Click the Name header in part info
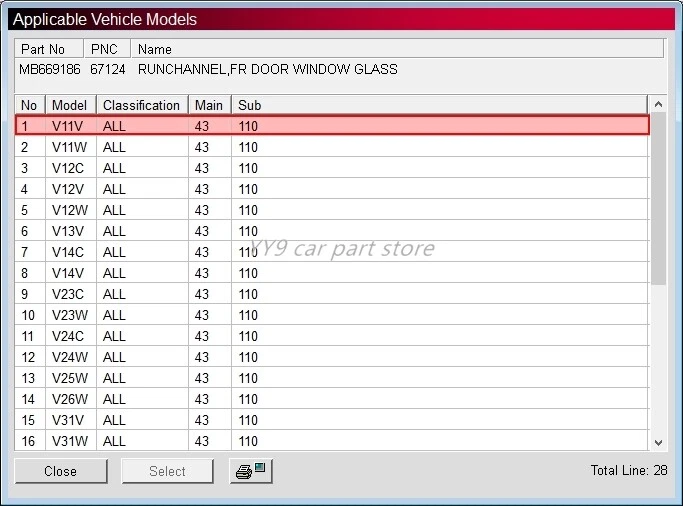This screenshot has width=683, height=506. pos(397,49)
